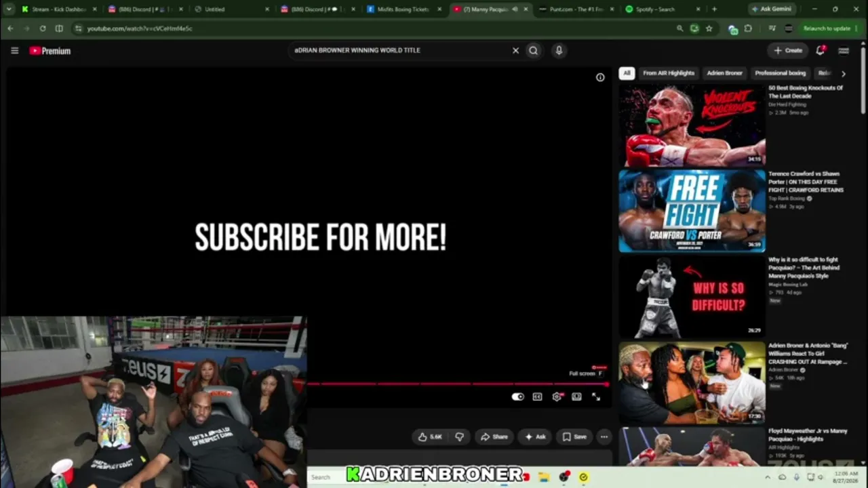Toggle closed captions on the video
The width and height of the screenshot is (868, 488).
coord(537,397)
